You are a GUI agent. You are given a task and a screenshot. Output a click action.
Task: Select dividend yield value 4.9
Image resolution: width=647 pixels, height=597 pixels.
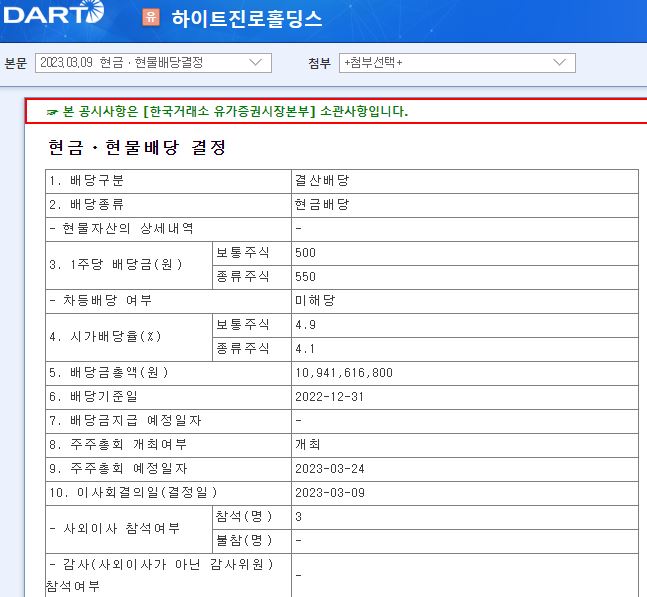click(305, 325)
